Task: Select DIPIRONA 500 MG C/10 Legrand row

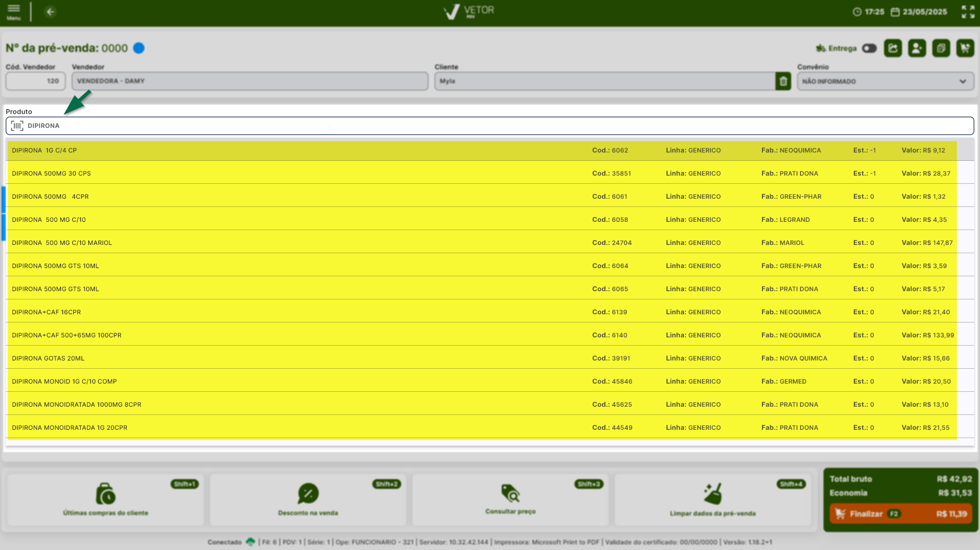Action: (489, 220)
